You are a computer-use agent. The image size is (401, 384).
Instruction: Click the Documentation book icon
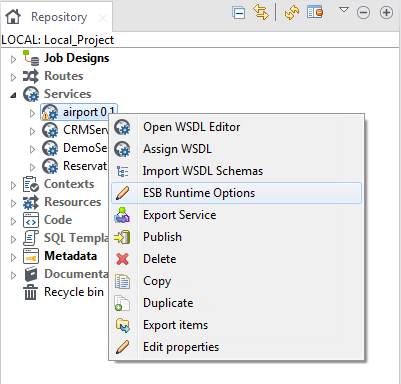pyautogui.click(x=31, y=274)
